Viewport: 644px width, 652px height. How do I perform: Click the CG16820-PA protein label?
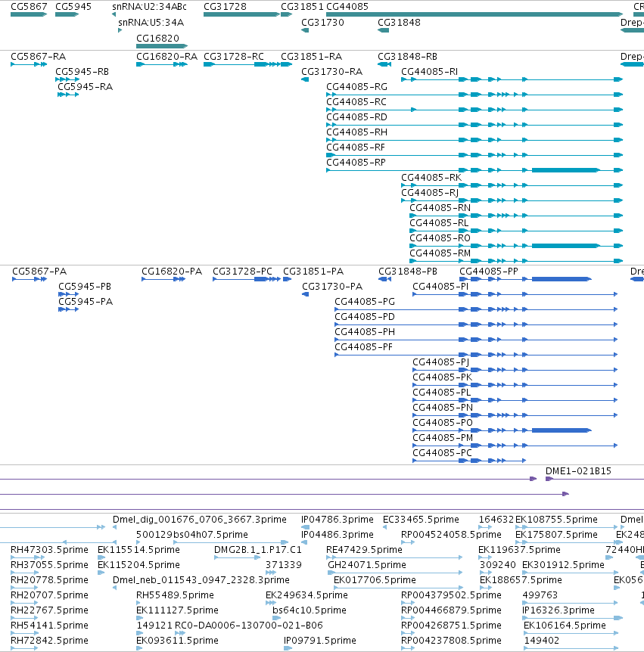tap(172, 272)
